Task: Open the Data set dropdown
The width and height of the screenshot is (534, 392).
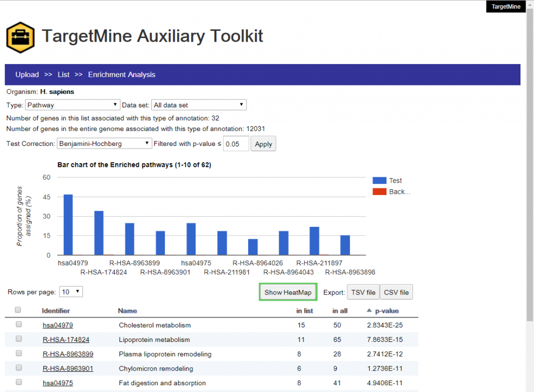Action: pyautogui.click(x=198, y=104)
